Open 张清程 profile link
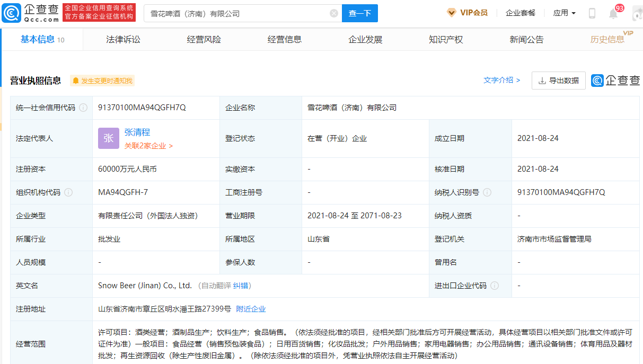 137,132
